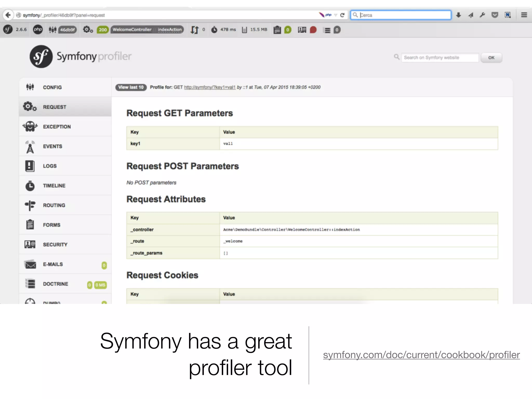The image size is (532, 399).
Task: Open the Exception panel in sidebar
Action: point(65,127)
